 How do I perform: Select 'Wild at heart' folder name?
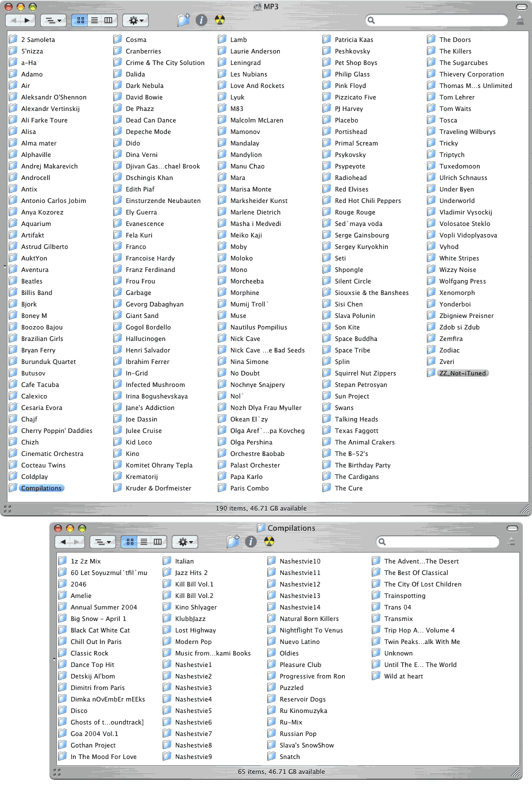pos(403,676)
